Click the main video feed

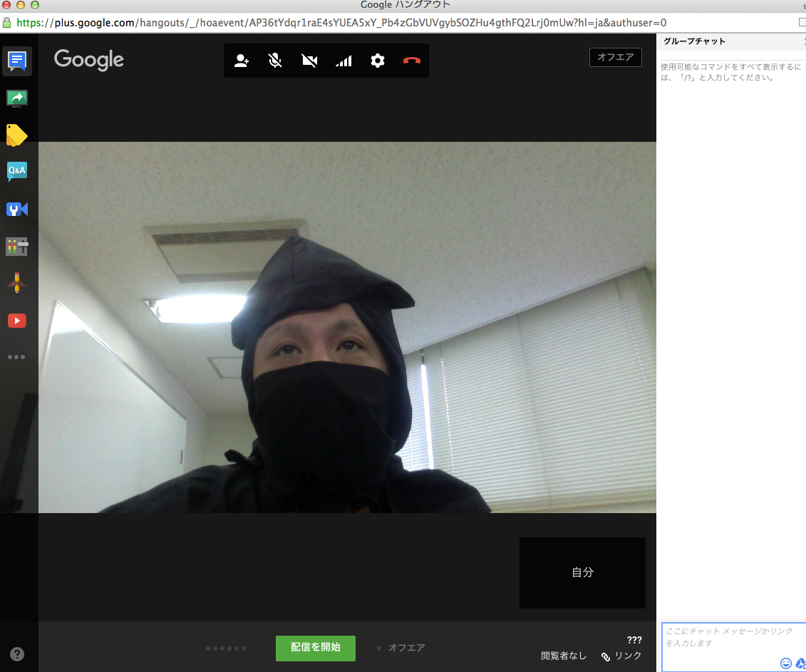pyautogui.click(x=348, y=328)
